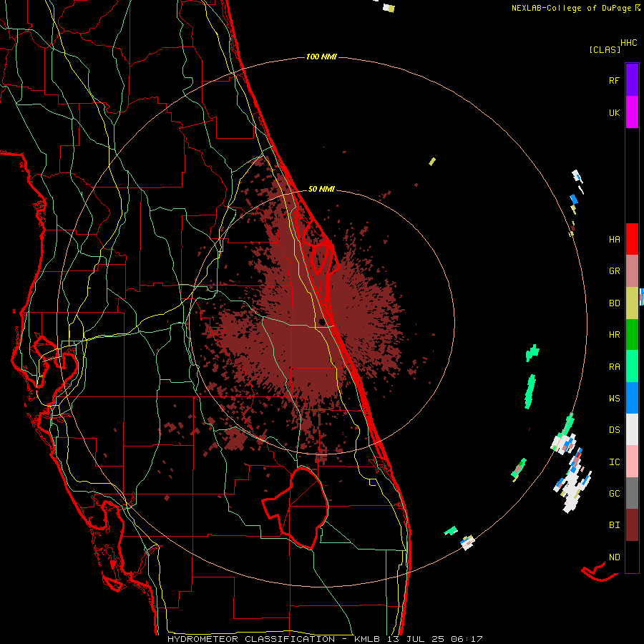Image resolution: width=644 pixels, height=644 pixels.
Task: Click the BI dark-red legend swatch
Action: pos(632,525)
